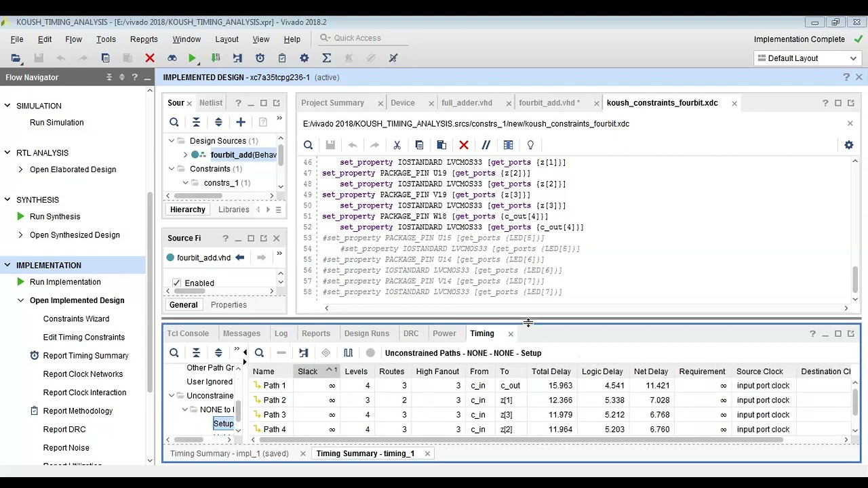Delete with red X in editor toolbar
The height and width of the screenshot is (488, 868).
(464, 145)
